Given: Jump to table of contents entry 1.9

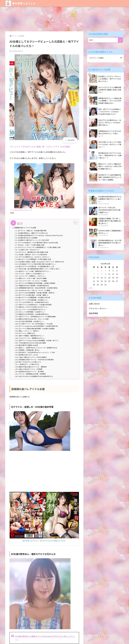Looking at the screenshot, I should tap(27, 250).
